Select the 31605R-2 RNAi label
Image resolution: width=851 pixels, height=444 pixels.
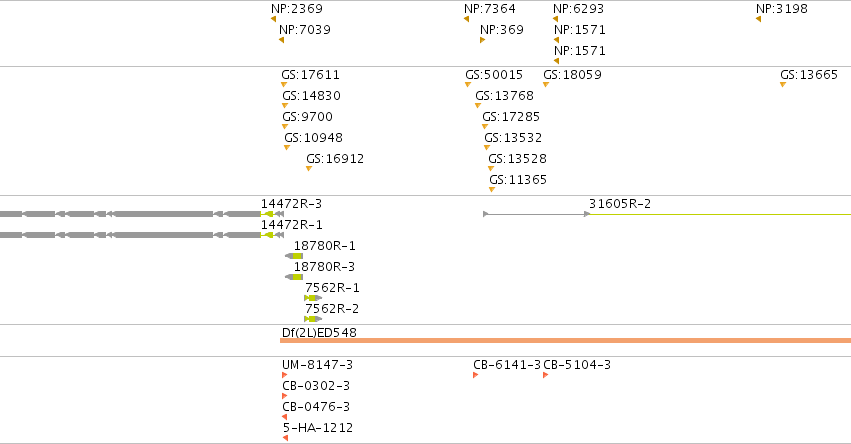tap(620, 204)
